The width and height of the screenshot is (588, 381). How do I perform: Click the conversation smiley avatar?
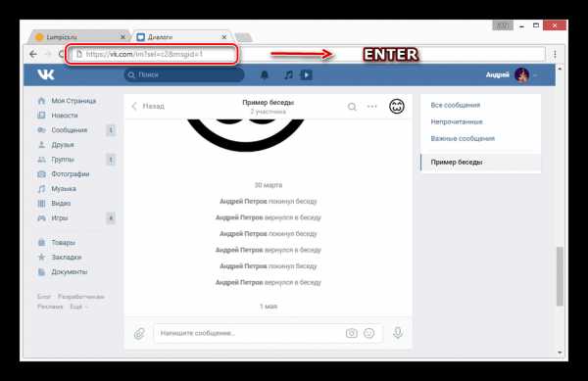[x=397, y=107]
